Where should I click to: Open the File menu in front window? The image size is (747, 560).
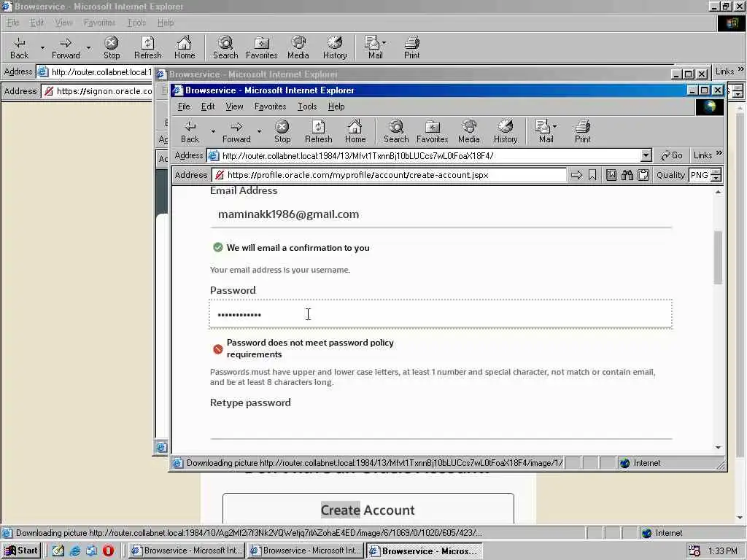click(183, 106)
